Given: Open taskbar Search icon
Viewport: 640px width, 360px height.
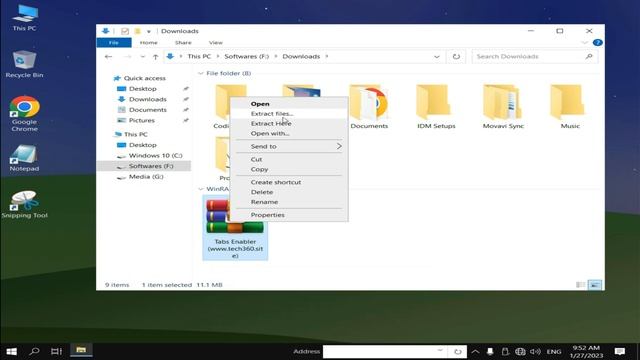Looking at the screenshot, I should 35,351.
